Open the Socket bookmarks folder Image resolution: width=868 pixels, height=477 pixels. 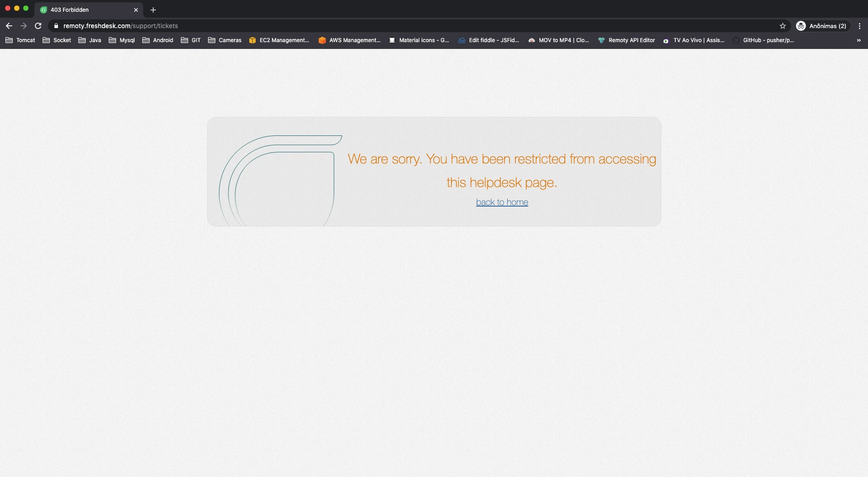coord(57,40)
